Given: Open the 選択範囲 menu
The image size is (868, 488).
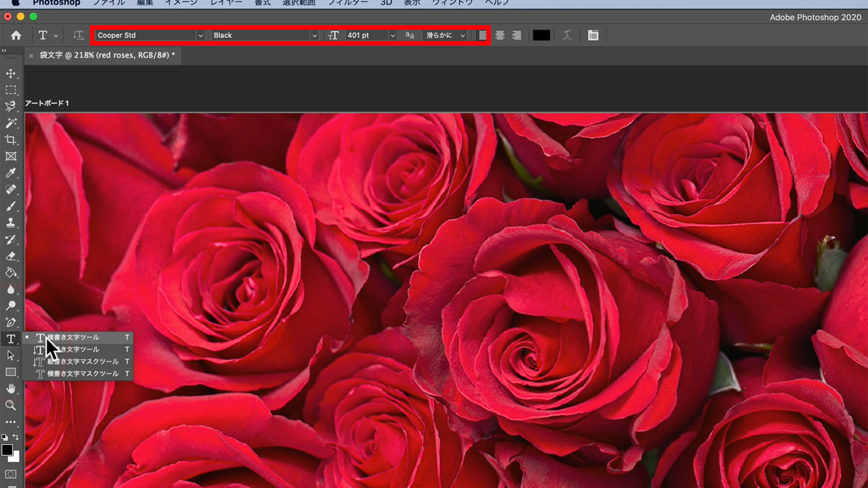Looking at the screenshot, I should [x=299, y=3].
